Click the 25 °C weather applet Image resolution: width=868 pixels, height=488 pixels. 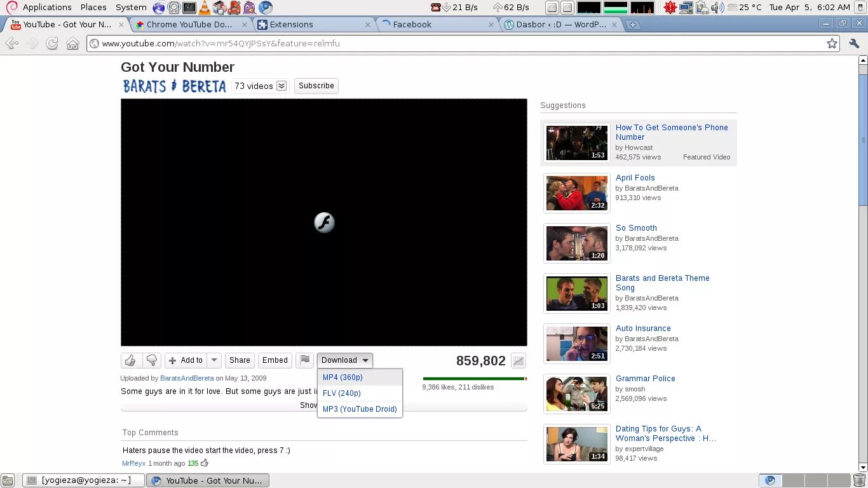pyautogui.click(x=744, y=8)
